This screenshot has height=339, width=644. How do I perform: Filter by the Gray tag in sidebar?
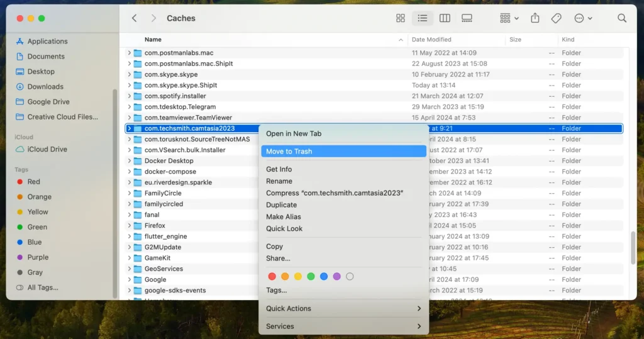click(x=29, y=272)
